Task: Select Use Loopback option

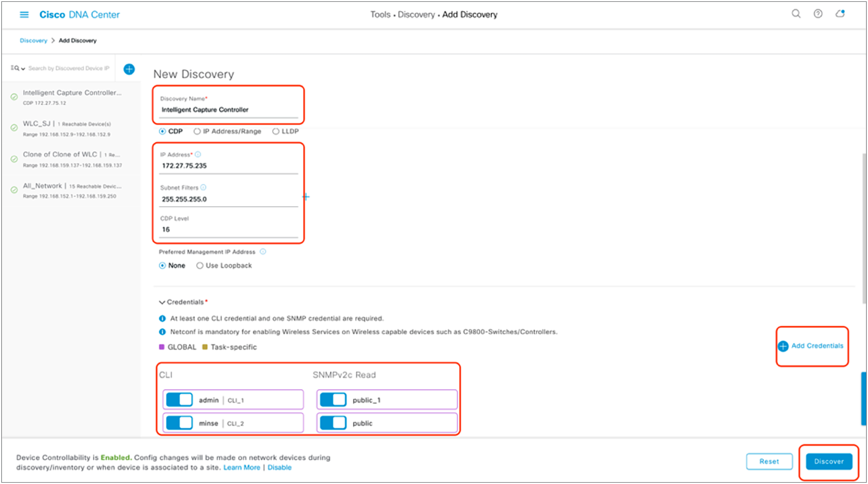Action: click(200, 265)
